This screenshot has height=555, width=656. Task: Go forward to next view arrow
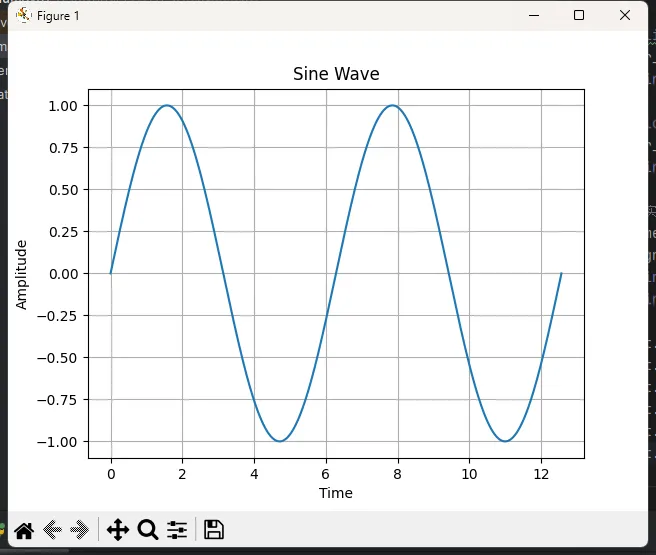click(x=81, y=530)
